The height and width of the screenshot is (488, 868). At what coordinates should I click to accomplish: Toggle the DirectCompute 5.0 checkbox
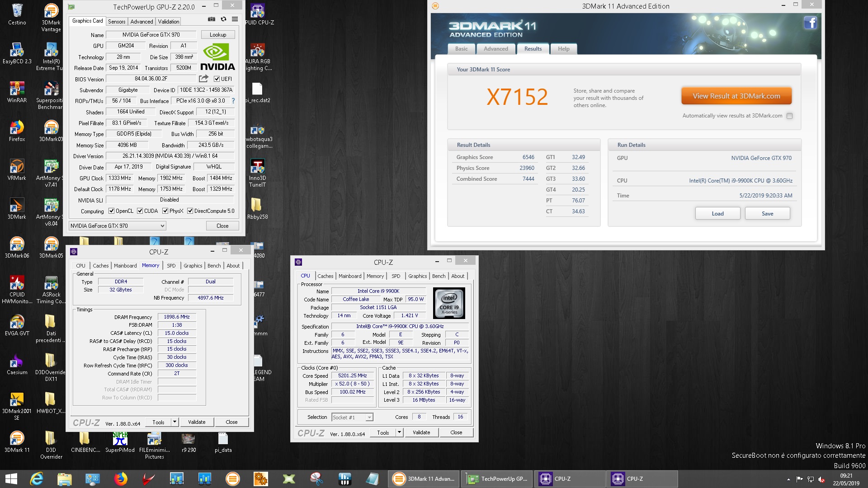190,211
